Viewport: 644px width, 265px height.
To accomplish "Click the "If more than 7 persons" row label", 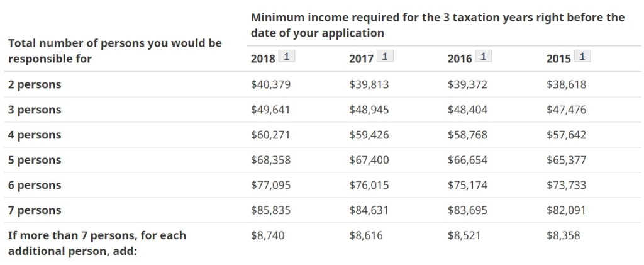I will point(97,242).
